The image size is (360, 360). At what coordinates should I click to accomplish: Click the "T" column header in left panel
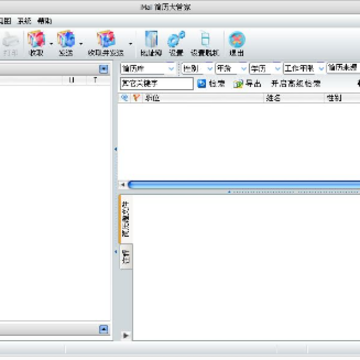pyautogui.click(x=95, y=80)
